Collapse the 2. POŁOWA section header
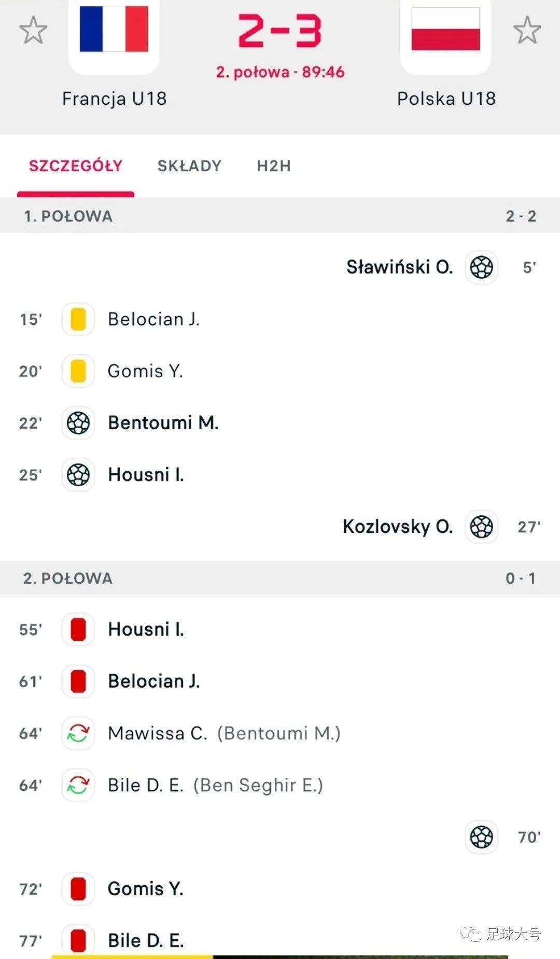This screenshot has width=560, height=959. 280,578
